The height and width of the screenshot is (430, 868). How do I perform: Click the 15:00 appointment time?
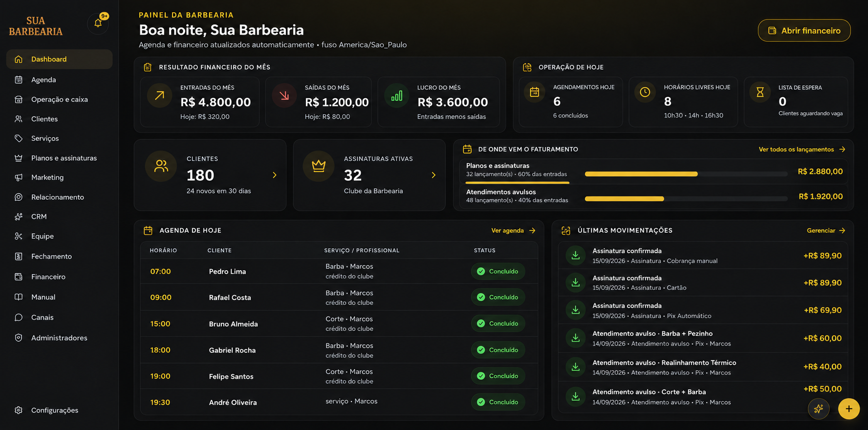pyautogui.click(x=160, y=324)
